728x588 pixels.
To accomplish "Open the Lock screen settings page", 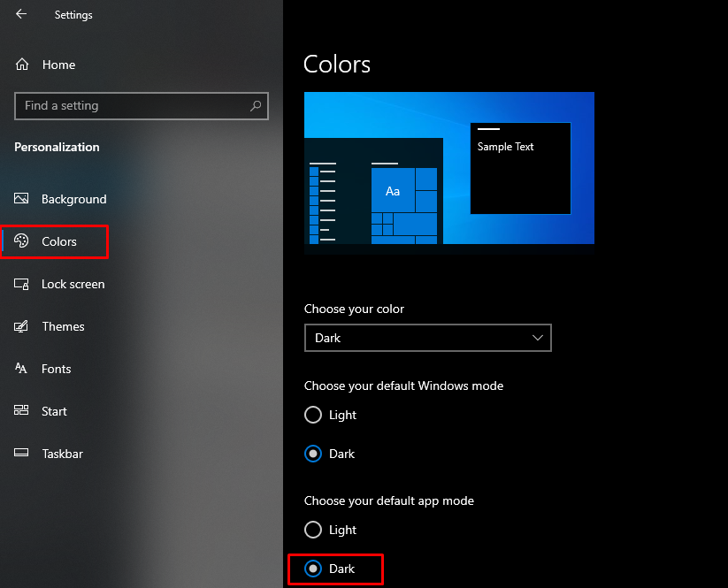I will tap(73, 284).
